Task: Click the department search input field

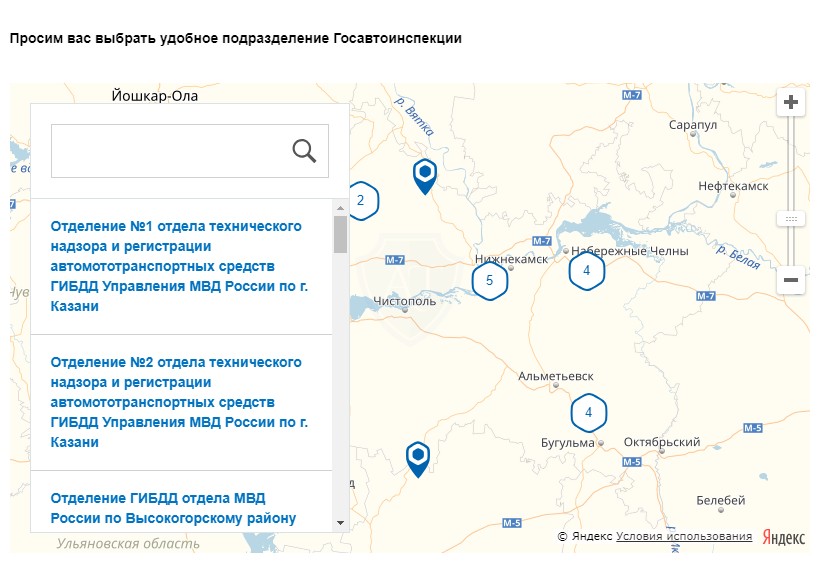Action: [170, 151]
